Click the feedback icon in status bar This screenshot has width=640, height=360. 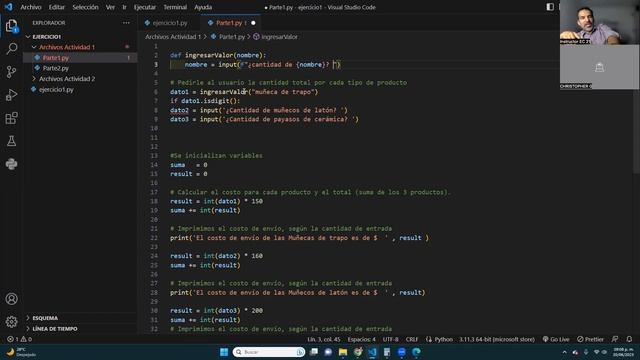click(x=615, y=339)
